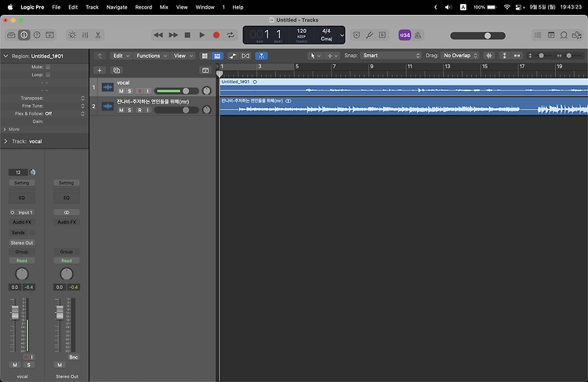Solo the vocal track

[x=129, y=91]
